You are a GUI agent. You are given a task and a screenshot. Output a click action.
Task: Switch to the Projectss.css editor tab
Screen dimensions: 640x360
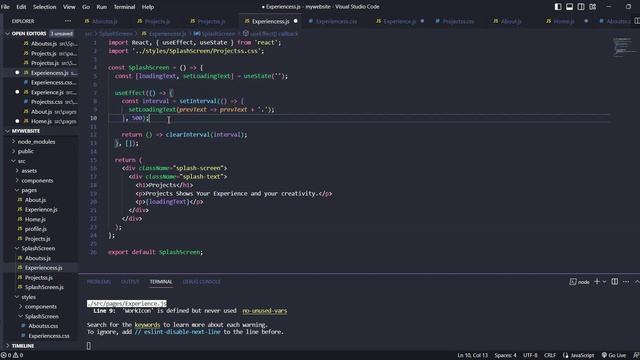pyautogui.click(x=458, y=21)
